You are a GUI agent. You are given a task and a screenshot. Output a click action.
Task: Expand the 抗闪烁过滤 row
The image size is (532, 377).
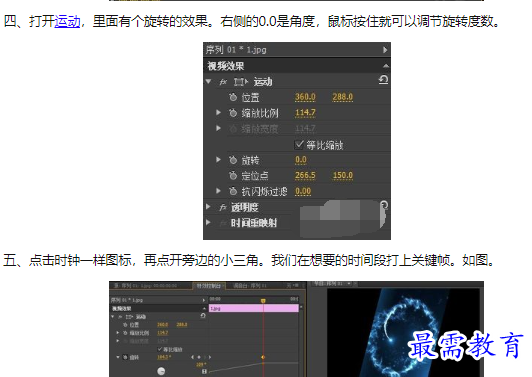[x=219, y=191]
